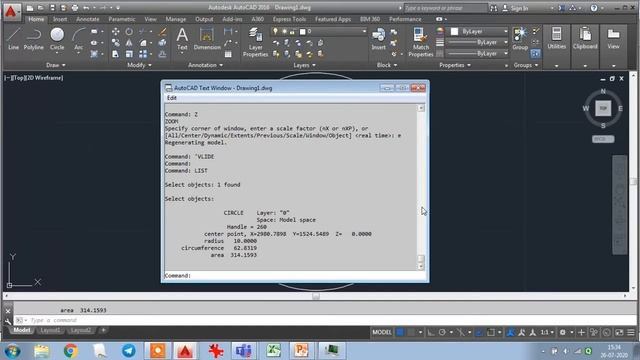Open the Parametric ribbon tab
Viewport: 640px width, 360px height.
tap(122, 19)
